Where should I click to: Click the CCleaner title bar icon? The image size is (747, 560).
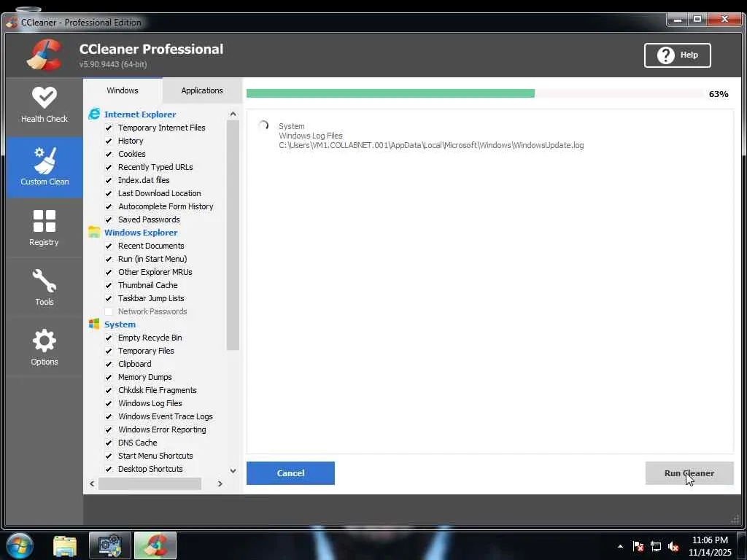pos(12,23)
